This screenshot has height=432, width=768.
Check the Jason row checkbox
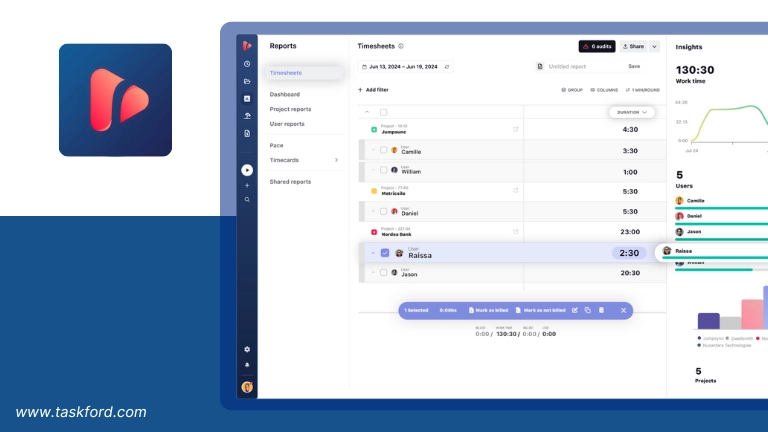click(384, 272)
